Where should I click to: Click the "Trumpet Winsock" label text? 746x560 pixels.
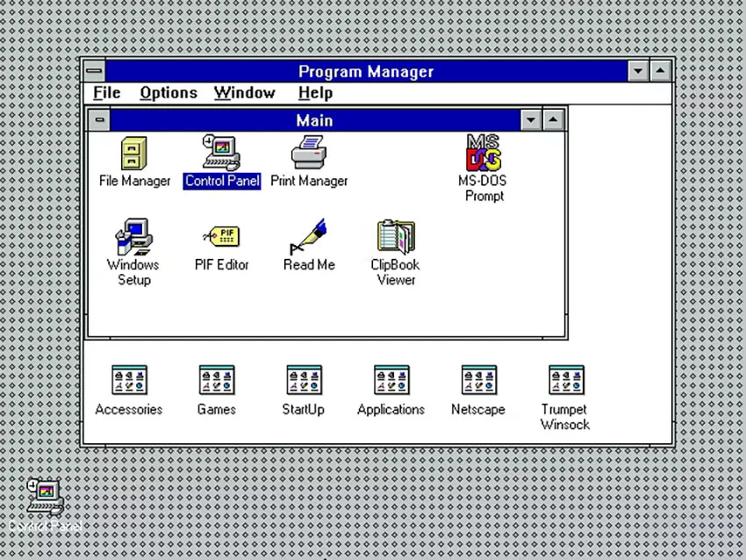pyautogui.click(x=564, y=417)
